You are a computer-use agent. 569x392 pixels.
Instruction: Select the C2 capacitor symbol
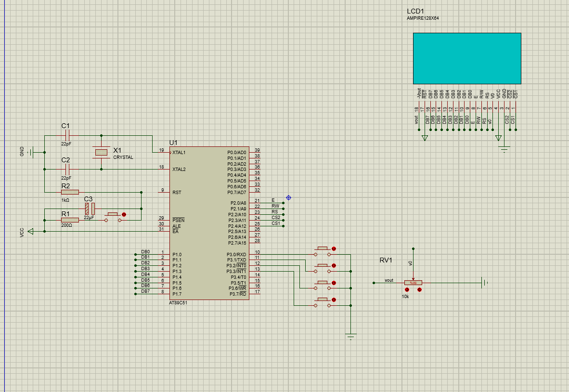click(67, 169)
